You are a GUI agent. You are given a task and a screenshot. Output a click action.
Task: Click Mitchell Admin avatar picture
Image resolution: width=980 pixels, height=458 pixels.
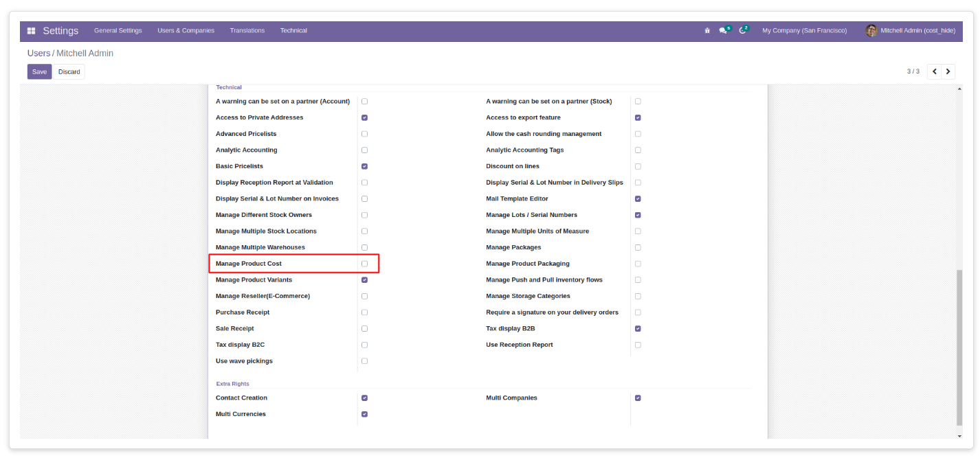(871, 30)
